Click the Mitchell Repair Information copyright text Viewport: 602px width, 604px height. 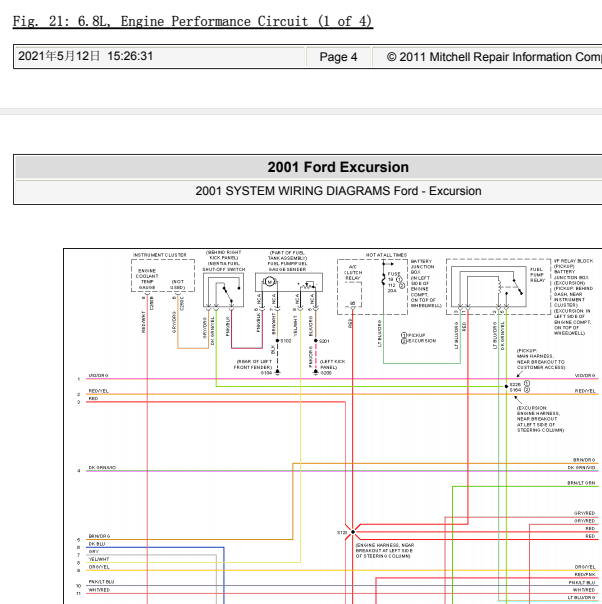tap(494, 57)
